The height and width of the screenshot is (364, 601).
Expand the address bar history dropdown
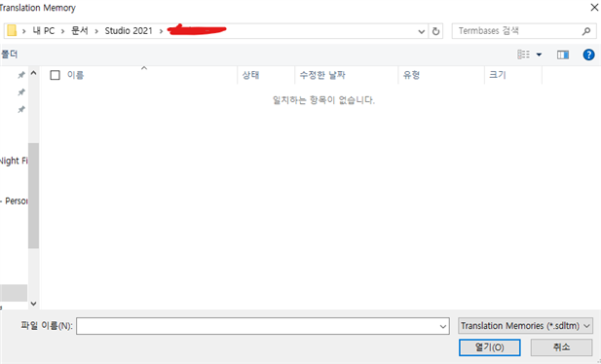421,31
